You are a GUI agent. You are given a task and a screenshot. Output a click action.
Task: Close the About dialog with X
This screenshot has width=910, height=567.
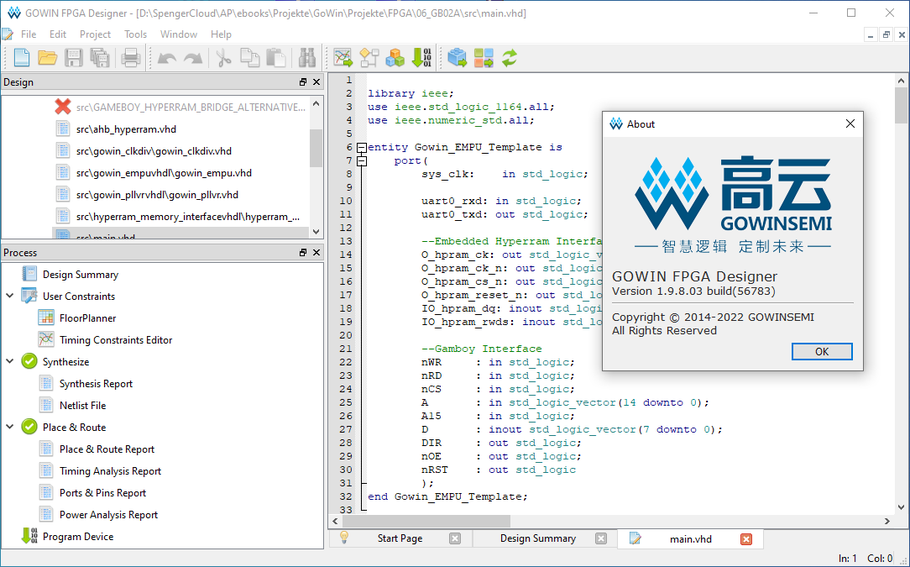850,124
